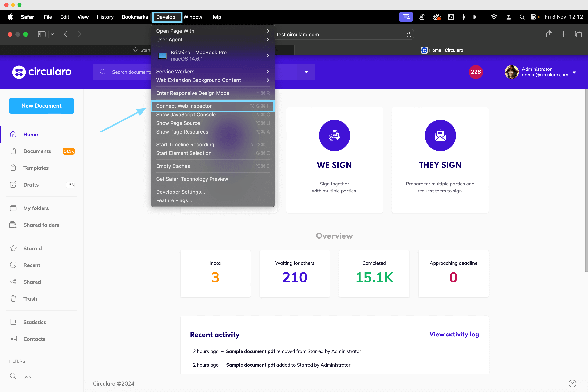The image size is (588, 392).
Task: Open the Contacts icon in sidebar
Action: pyautogui.click(x=13, y=339)
